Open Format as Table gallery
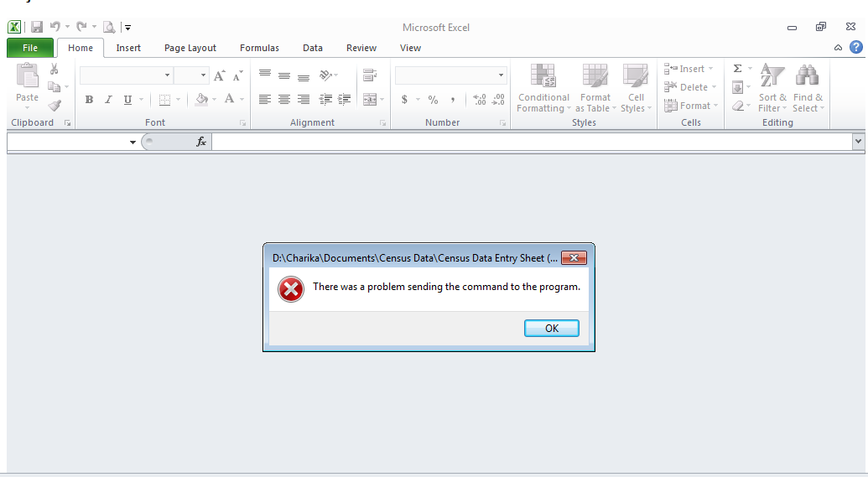The height and width of the screenshot is (477, 868). (x=595, y=87)
